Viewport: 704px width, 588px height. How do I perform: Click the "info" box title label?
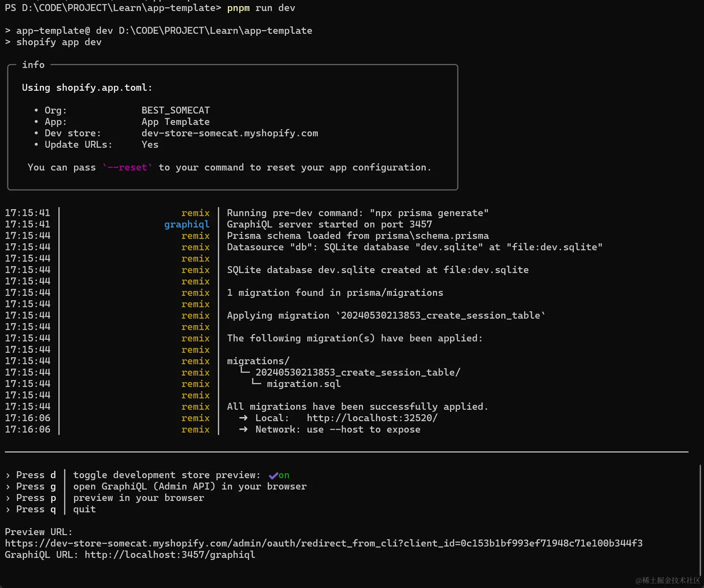click(x=33, y=65)
